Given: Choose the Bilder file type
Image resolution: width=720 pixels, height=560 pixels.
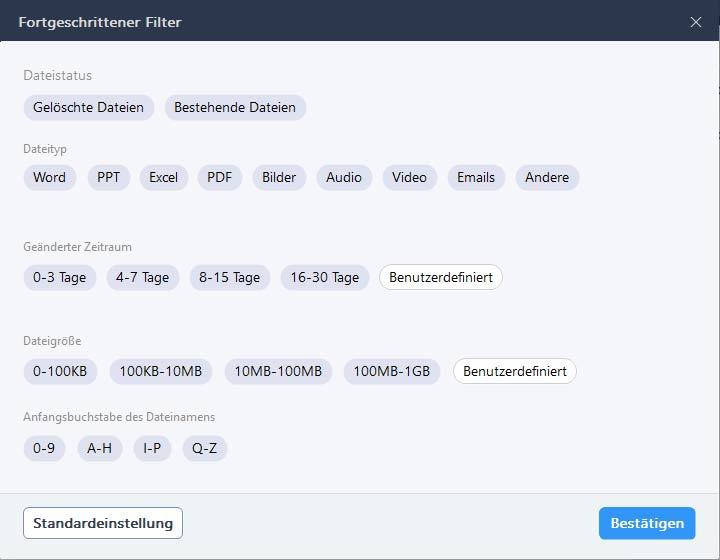Looking at the screenshot, I should [x=279, y=178].
